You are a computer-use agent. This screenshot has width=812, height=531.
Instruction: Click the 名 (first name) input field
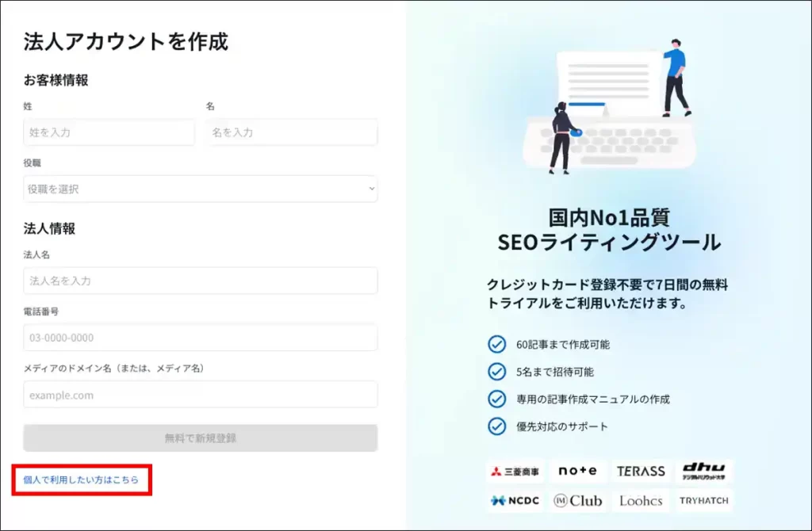[x=292, y=132]
